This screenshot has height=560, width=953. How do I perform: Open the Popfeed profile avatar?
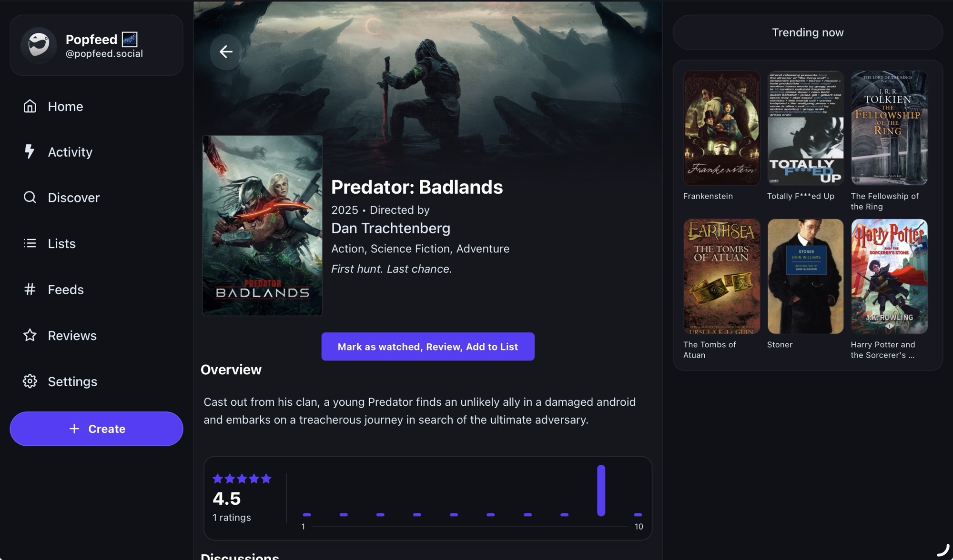[x=39, y=45]
